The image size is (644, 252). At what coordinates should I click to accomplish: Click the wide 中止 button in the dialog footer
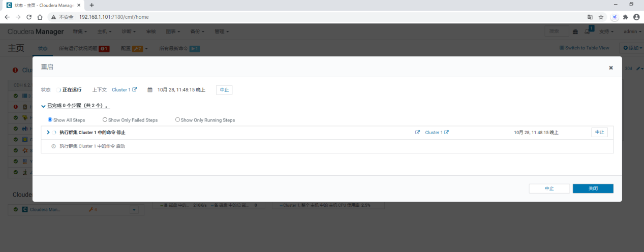click(x=549, y=188)
